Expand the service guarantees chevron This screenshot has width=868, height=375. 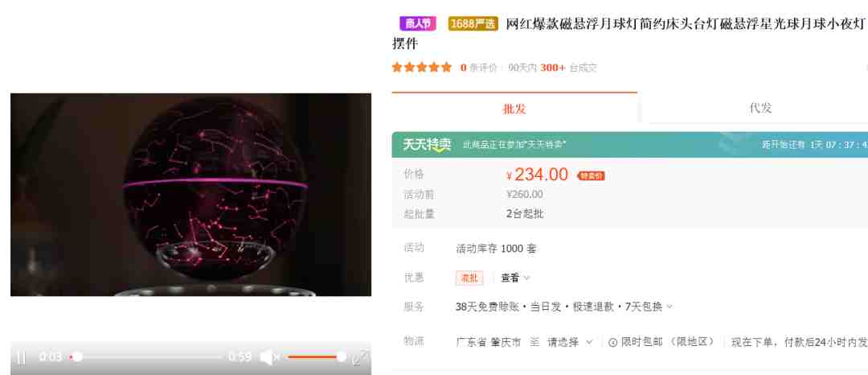click(x=669, y=307)
